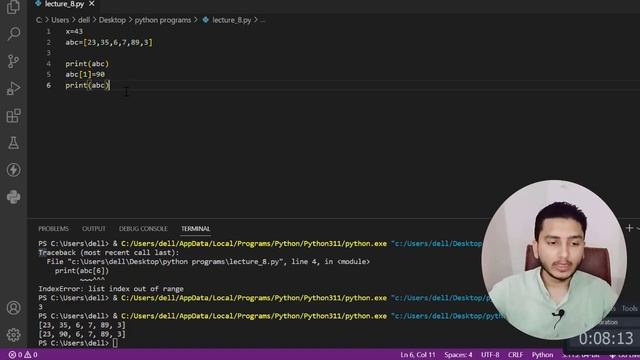Add a new terminal with plus icon

pos(629,228)
